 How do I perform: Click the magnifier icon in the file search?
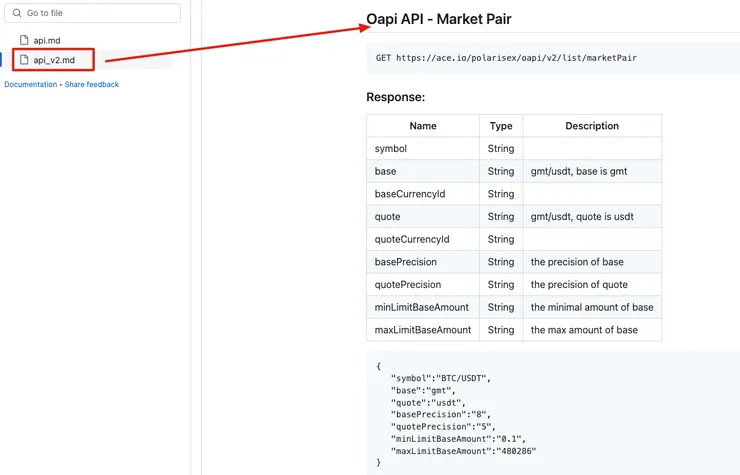[17, 13]
